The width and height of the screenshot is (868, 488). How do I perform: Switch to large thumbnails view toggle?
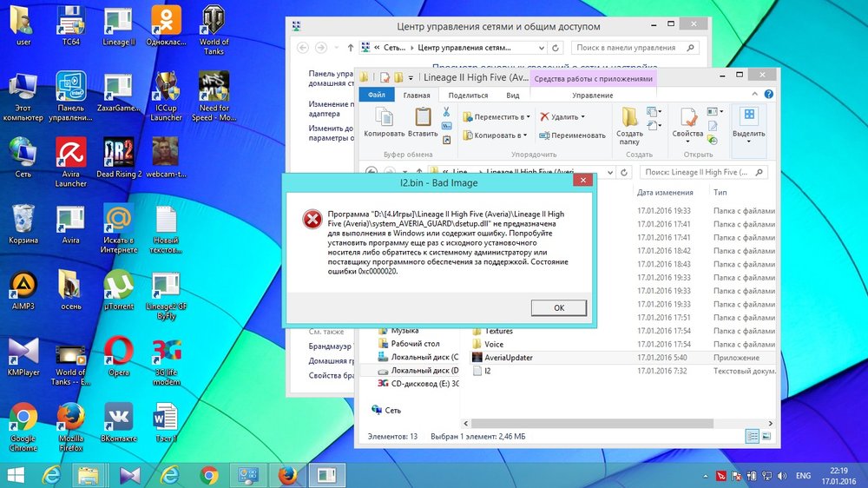pyautogui.click(x=766, y=436)
